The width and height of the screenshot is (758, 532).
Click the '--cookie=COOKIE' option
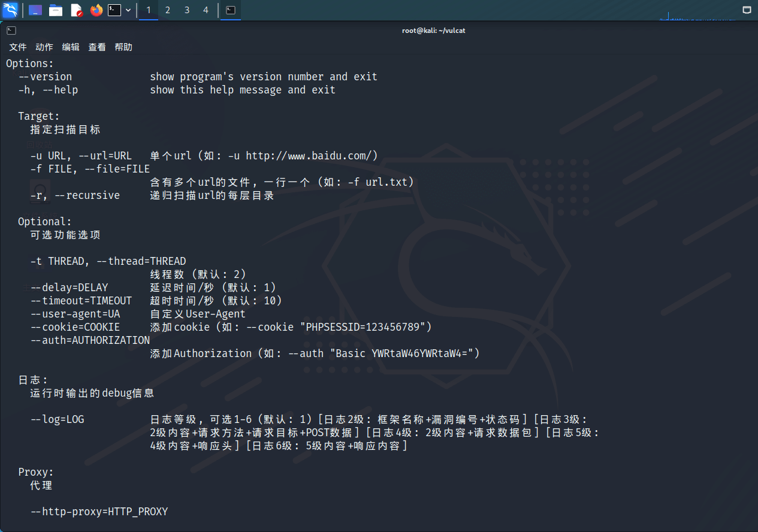click(x=75, y=327)
